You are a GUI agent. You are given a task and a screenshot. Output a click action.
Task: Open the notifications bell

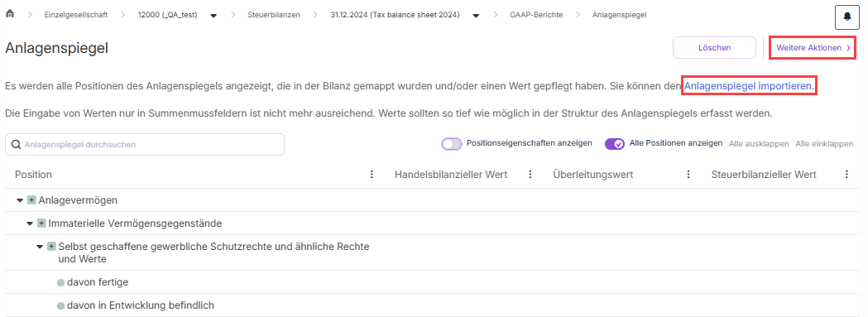847,17
